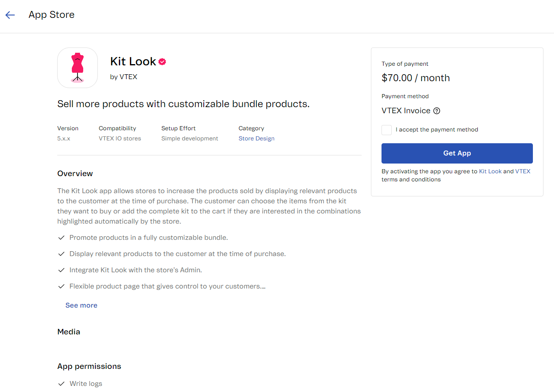Click the Kit Look mannequin app icon
Viewport: 554px width, 392px height.
point(78,68)
